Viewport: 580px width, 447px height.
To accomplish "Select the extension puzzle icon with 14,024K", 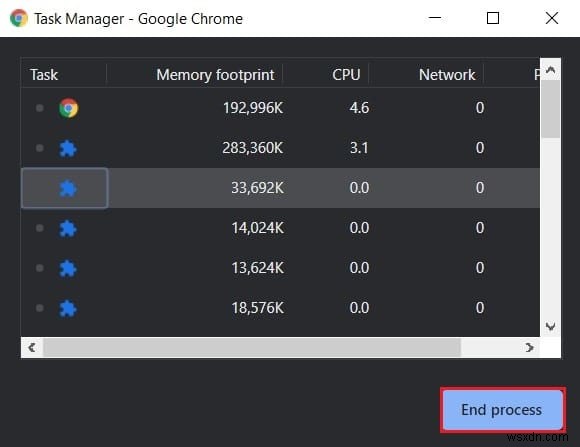I will (68, 228).
